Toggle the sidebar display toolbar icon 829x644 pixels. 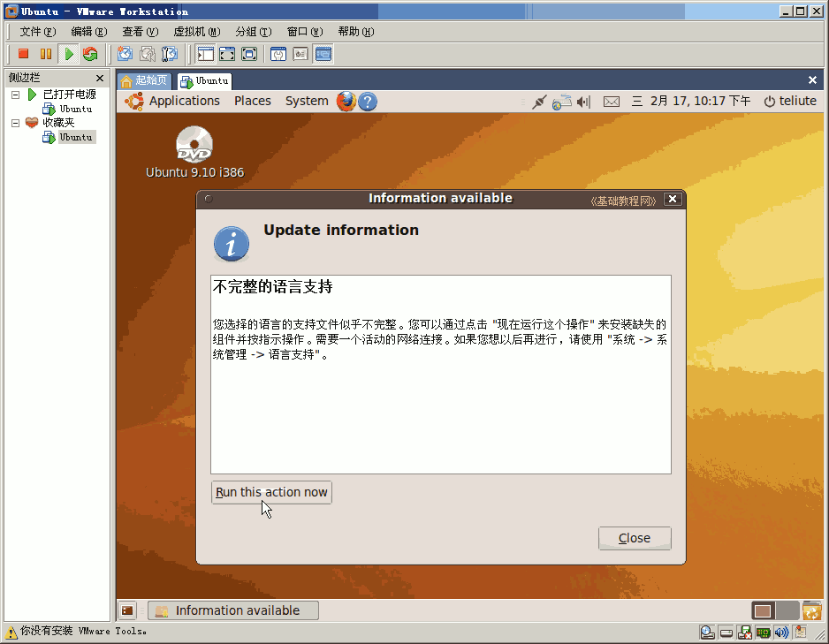pos(205,54)
